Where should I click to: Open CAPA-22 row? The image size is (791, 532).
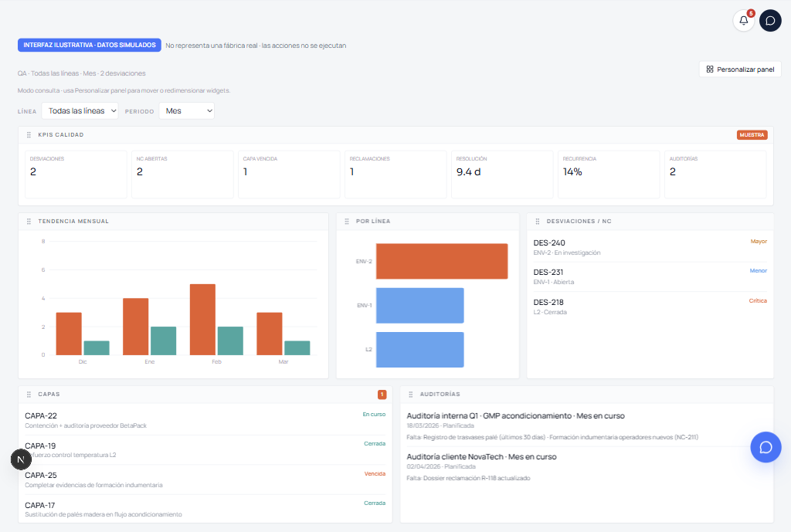tap(205, 421)
